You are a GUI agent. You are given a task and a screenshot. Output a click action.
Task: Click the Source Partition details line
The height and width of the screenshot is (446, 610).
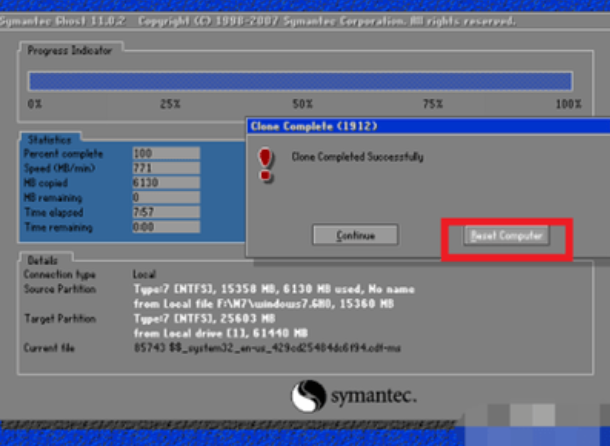[x=272, y=289]
